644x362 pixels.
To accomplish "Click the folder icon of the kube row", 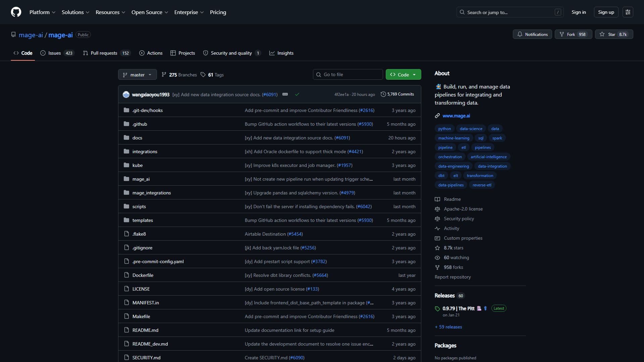I will [126, 165].
